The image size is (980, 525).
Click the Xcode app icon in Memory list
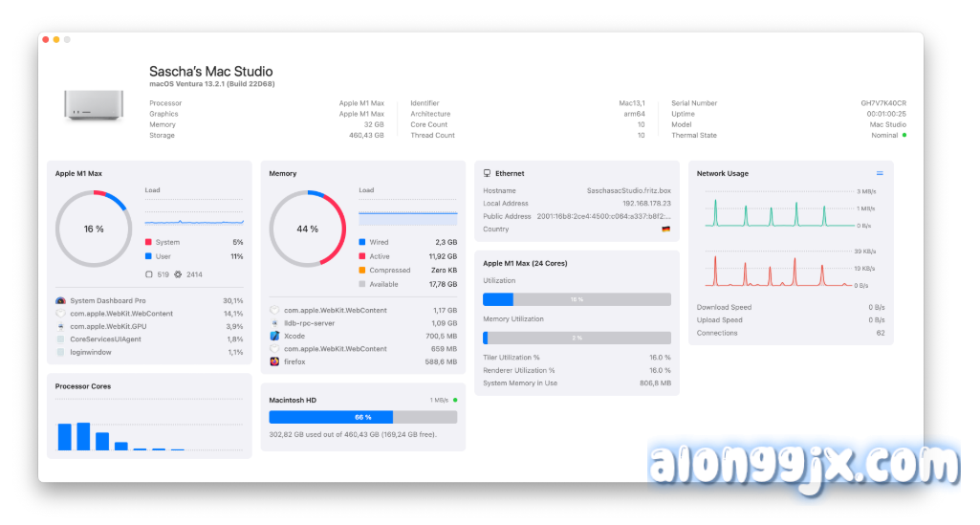(x=274, y=336)
